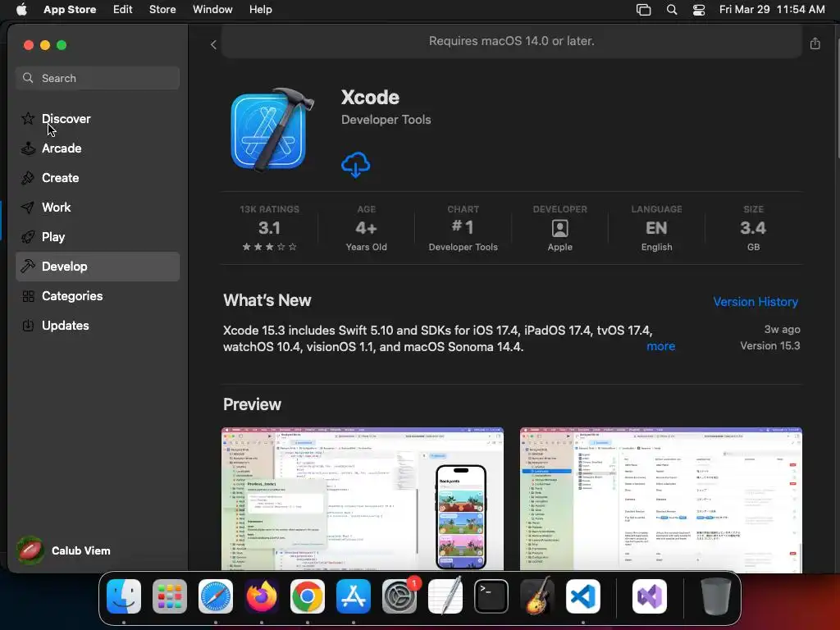Open the Trash in the dock
The width and height of the screenshot is (840, 630).
click(x=715, y=596)
